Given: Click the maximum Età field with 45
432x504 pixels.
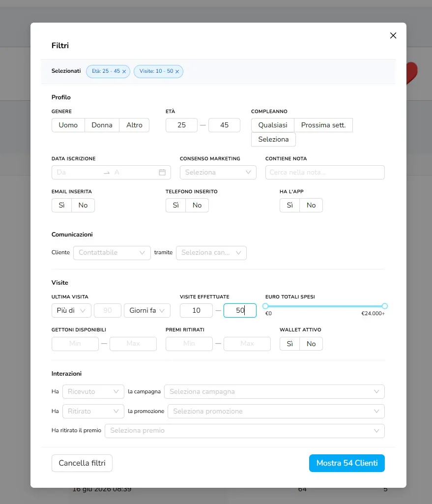Looking at the screenshot, I should (224, 125).
